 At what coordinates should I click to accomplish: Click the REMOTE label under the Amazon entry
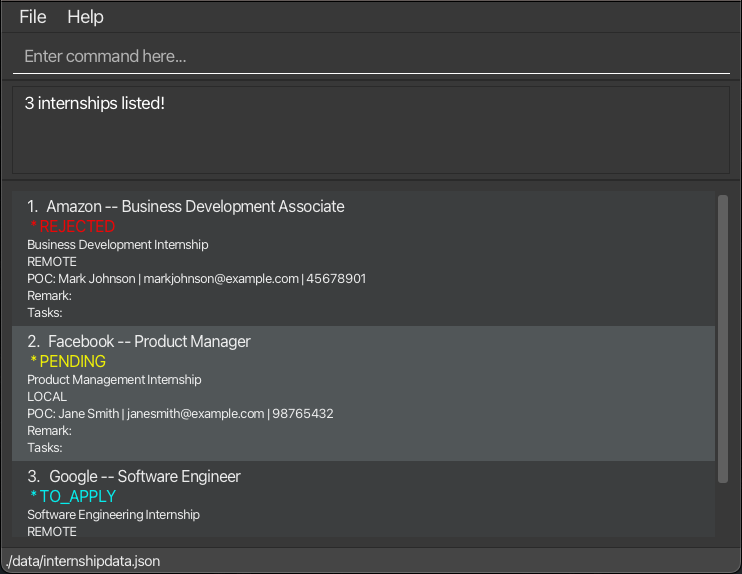52,262
